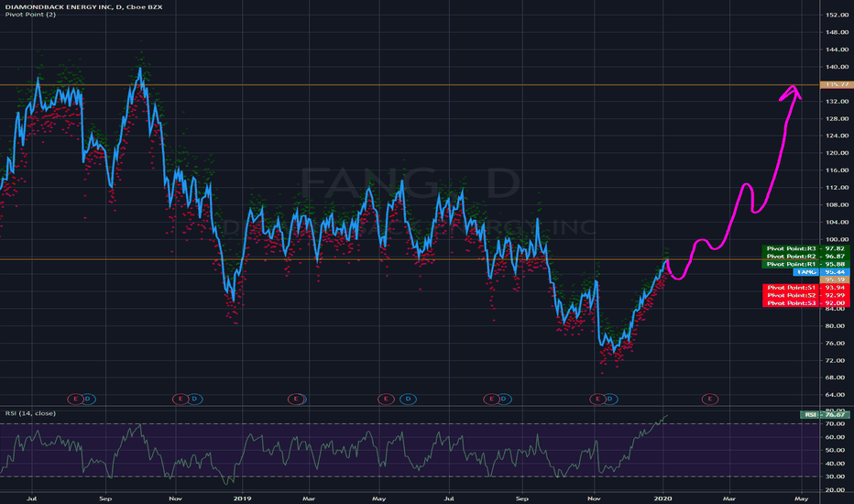854x504 pixels.
Task: Open the November 2018 earnings E marker
Action: pos(181,400)
